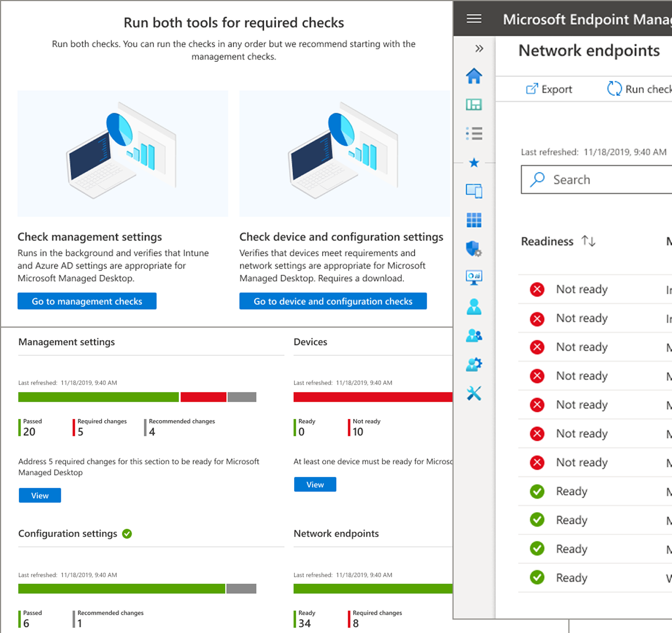Click View under Devices section
Screen dimensions: 672x633
[x=315, y=484]
